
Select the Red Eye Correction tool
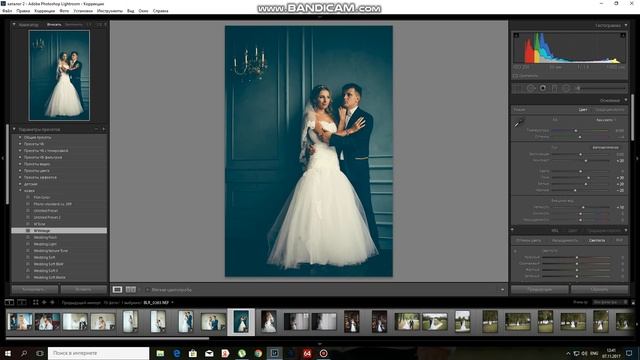[x=542, y=88]
